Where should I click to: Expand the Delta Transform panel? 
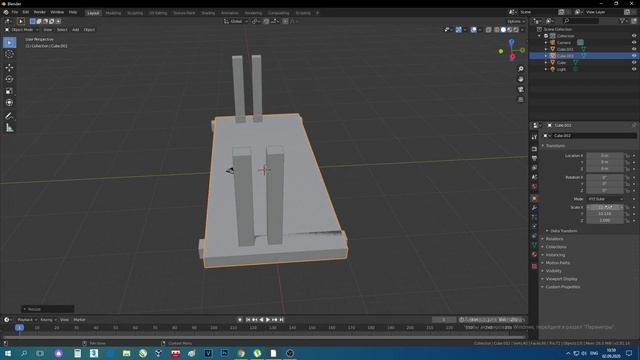(x=564, y=231)
